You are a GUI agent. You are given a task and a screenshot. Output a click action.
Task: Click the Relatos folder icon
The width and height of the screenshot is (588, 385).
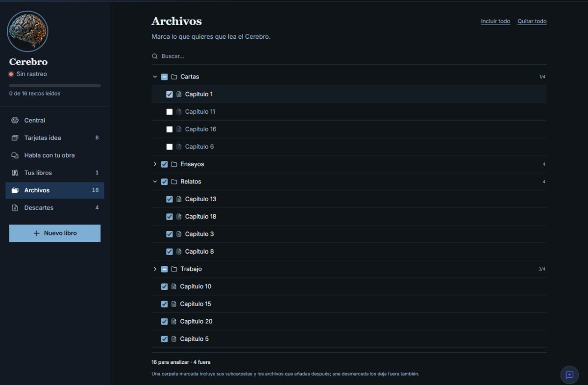(174, 182)
